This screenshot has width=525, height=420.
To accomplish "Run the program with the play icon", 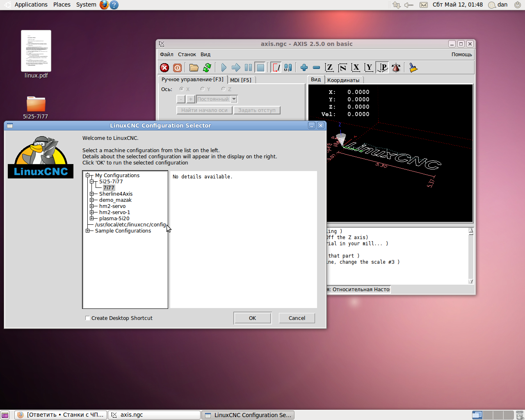I will (x=224, y=68).
